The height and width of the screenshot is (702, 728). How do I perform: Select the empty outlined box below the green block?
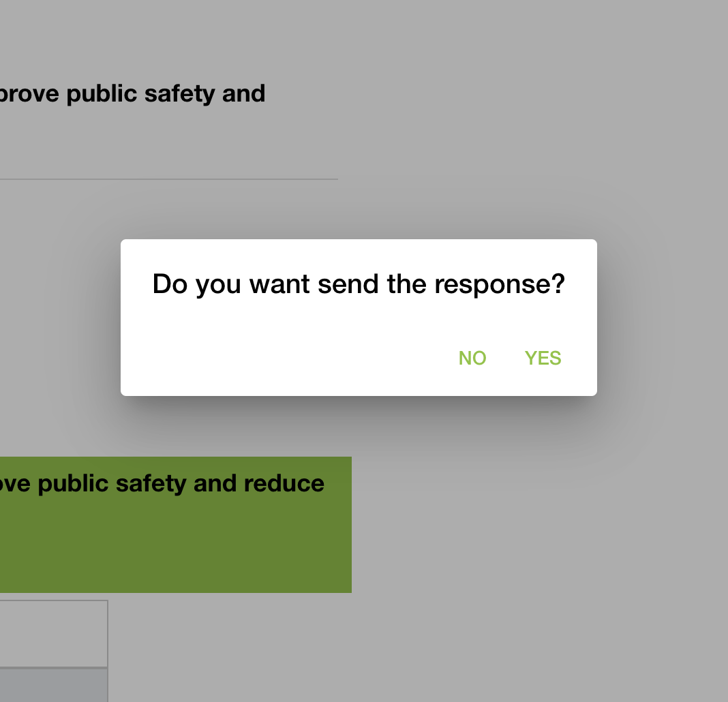coord(53,634)
